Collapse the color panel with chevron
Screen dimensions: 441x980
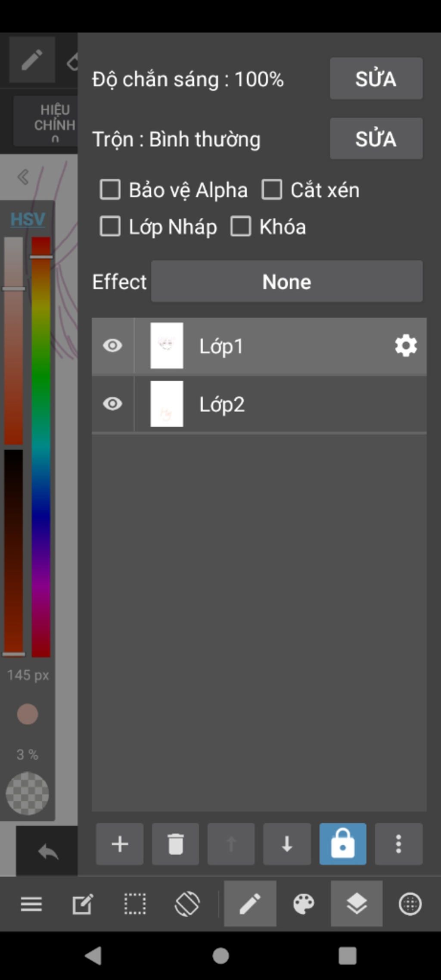click(x=23, y=177)
